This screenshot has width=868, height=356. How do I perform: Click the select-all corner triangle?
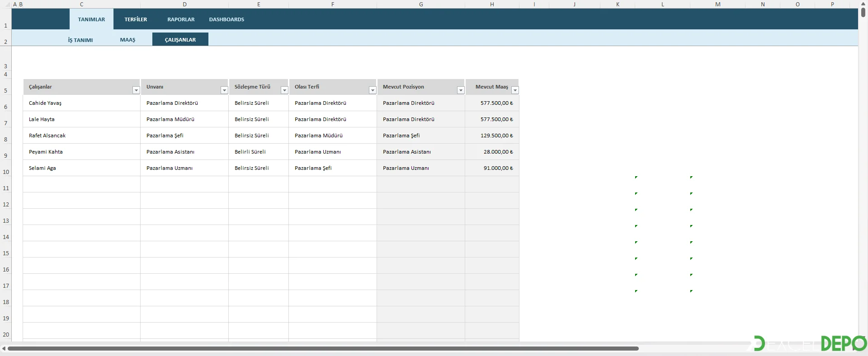(7, 5)
